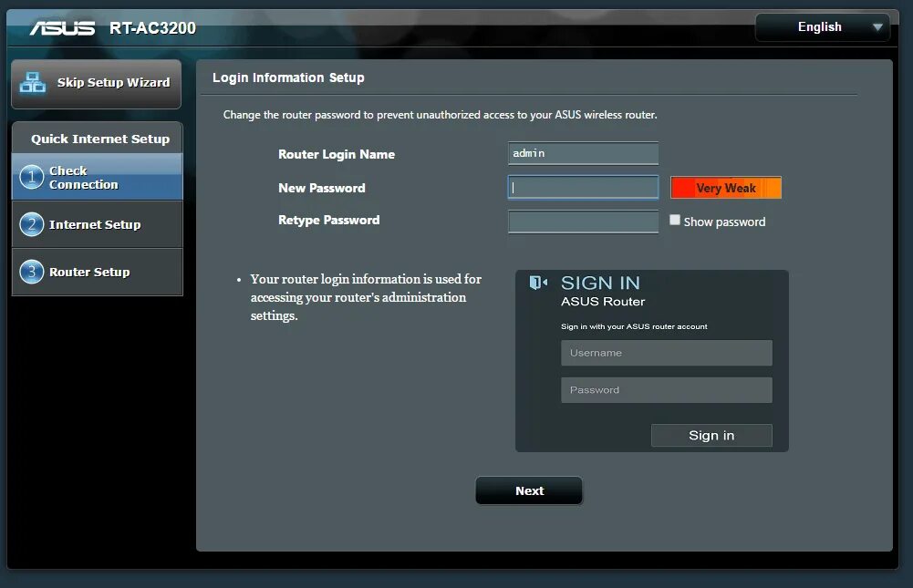The width and height of the screenshot is (913, 588).
Task: Click the Quick Internet Setup header
Action: click(x=100, y=139)
